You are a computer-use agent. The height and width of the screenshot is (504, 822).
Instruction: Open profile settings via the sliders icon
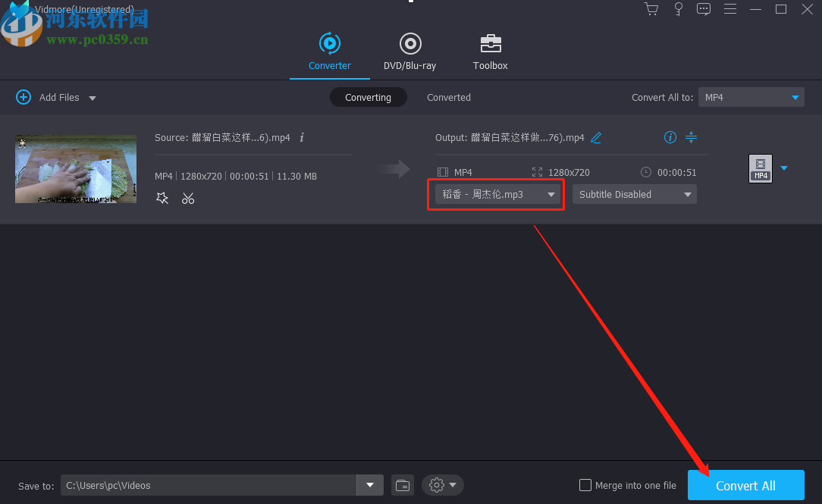(691, 137)
